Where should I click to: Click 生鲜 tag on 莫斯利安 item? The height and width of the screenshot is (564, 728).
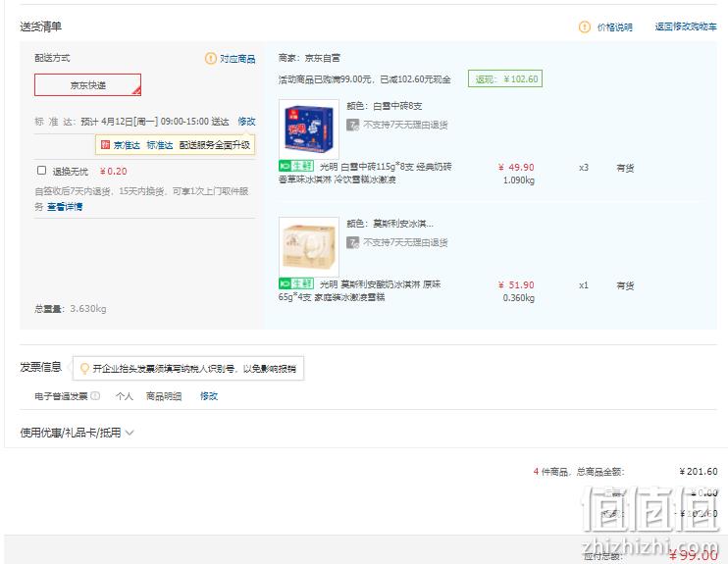[x=296, y=283]
